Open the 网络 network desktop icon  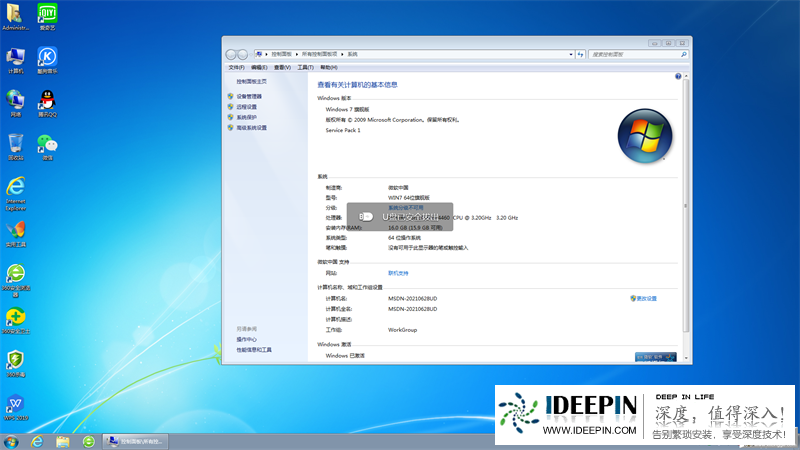click(x=15, y=104)
